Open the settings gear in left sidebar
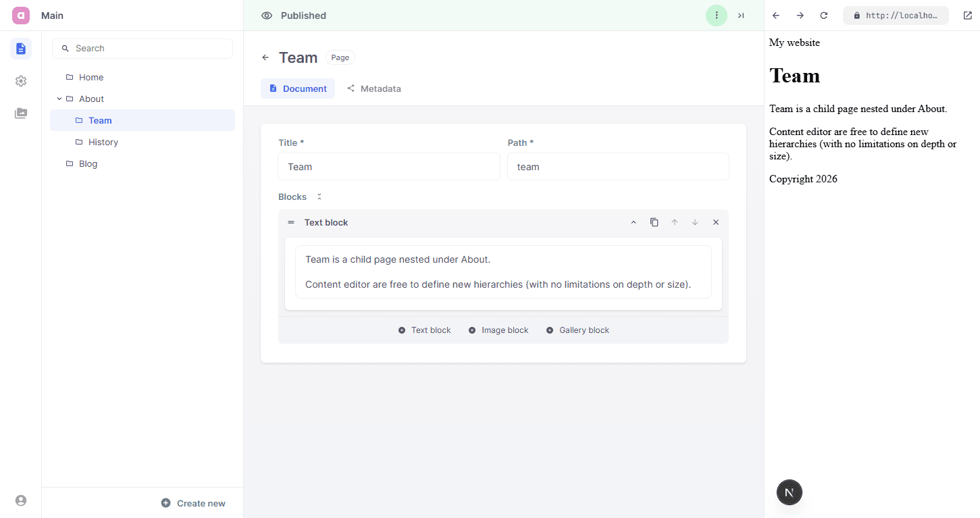 click(x=21, y=81)
